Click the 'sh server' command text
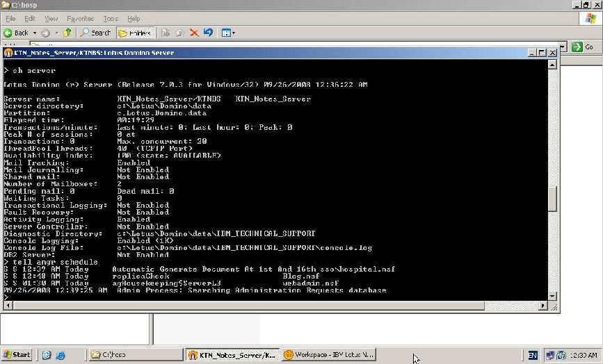Screen dimensions: 603x364 34,71
